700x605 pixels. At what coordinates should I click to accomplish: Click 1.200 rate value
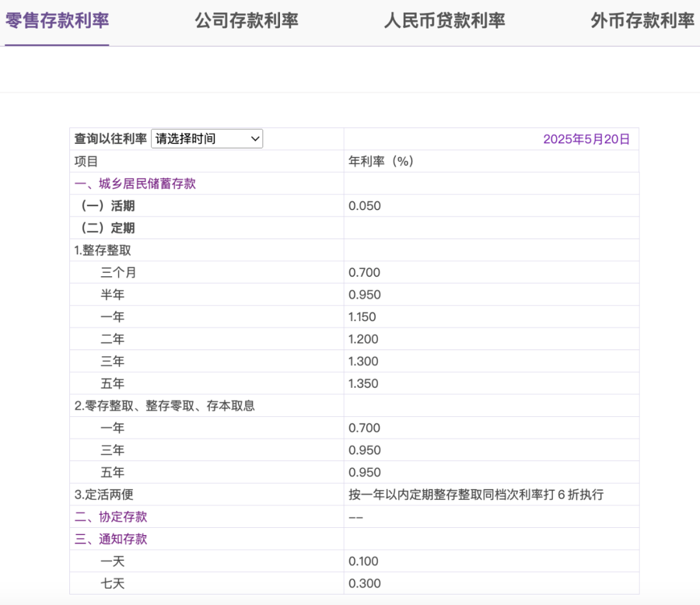pyautogui.click(x=363, y=339)
